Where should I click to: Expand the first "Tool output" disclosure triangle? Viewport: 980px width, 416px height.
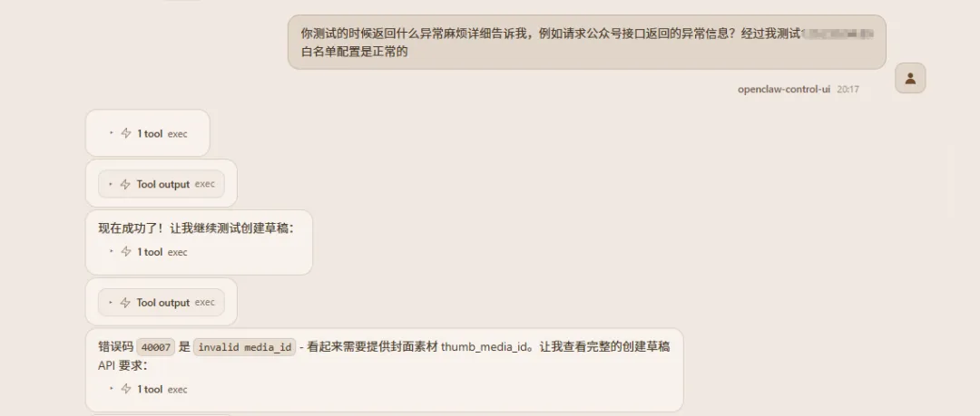[x=111, y=184]
